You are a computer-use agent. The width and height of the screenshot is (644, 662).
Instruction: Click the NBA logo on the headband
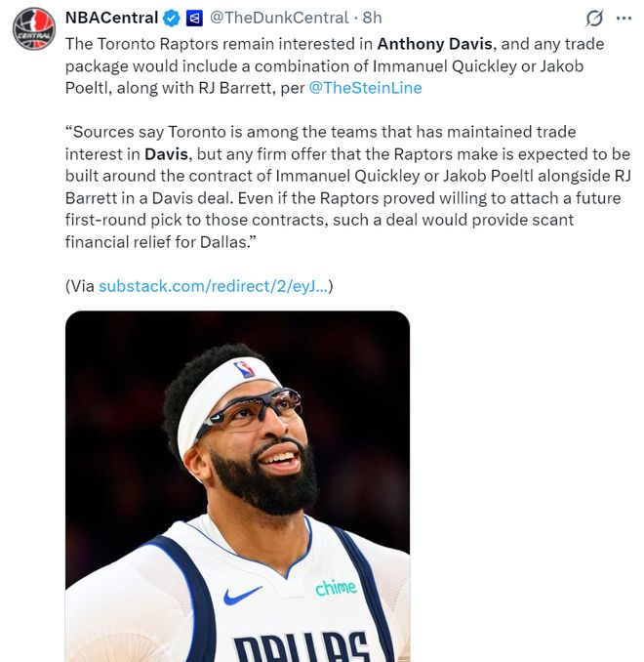click(244, 369)
